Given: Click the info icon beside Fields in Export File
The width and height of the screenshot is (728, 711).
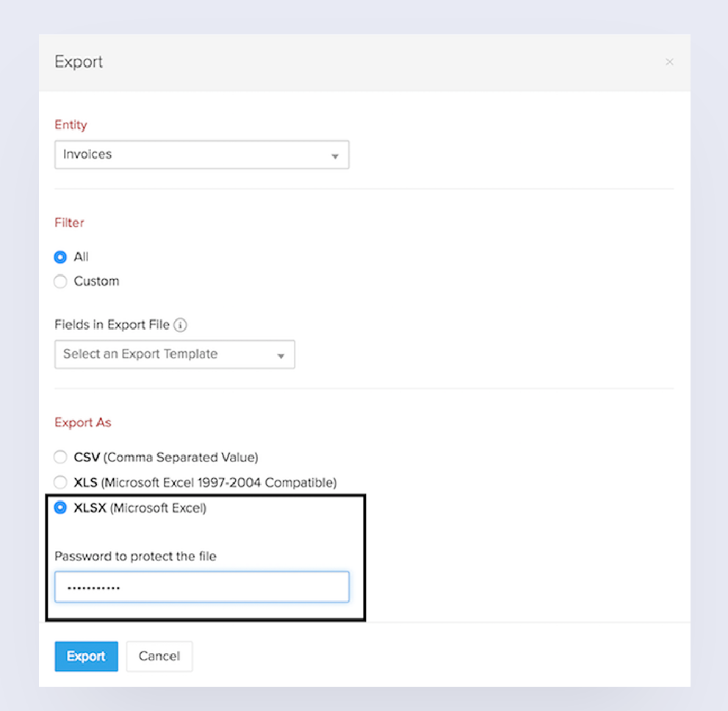Looking at the screenshot, I should tap(180, 325).
